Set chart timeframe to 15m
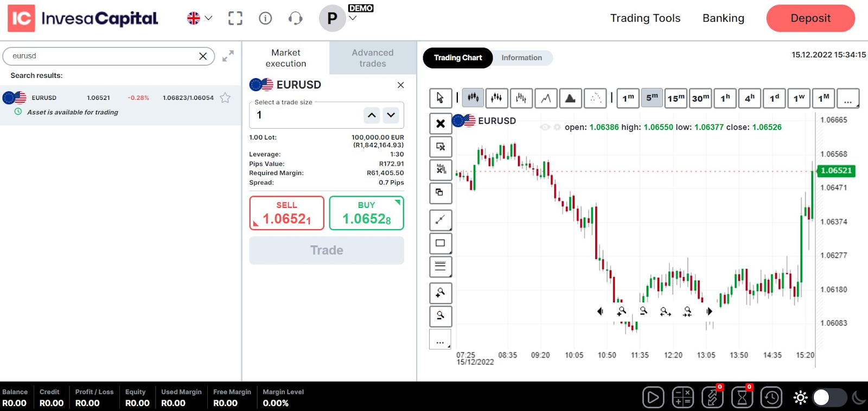 pyautogui.click(x=676, y=98)
